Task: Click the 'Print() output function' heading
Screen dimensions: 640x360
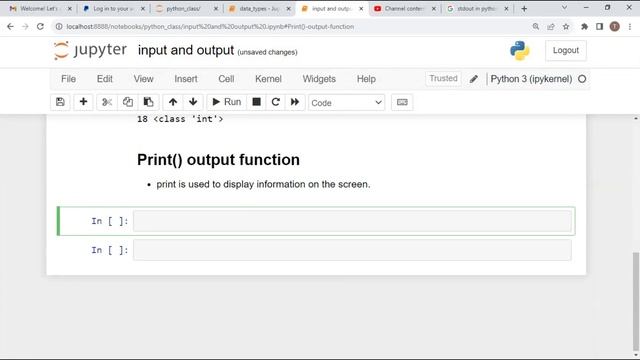Action: 218,160
